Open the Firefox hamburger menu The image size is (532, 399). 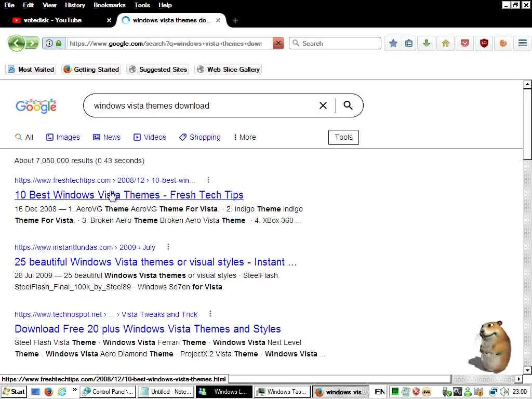[523, 44]
